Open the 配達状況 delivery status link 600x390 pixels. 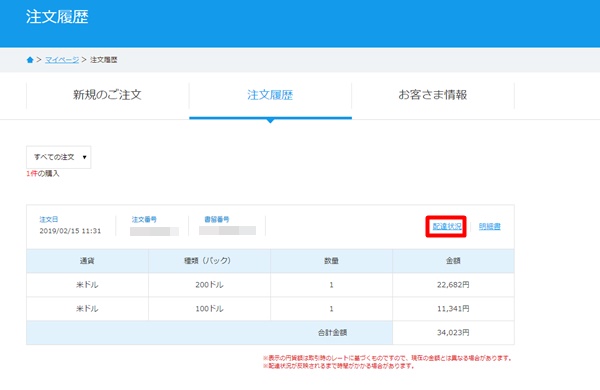[x=447, y=226]
